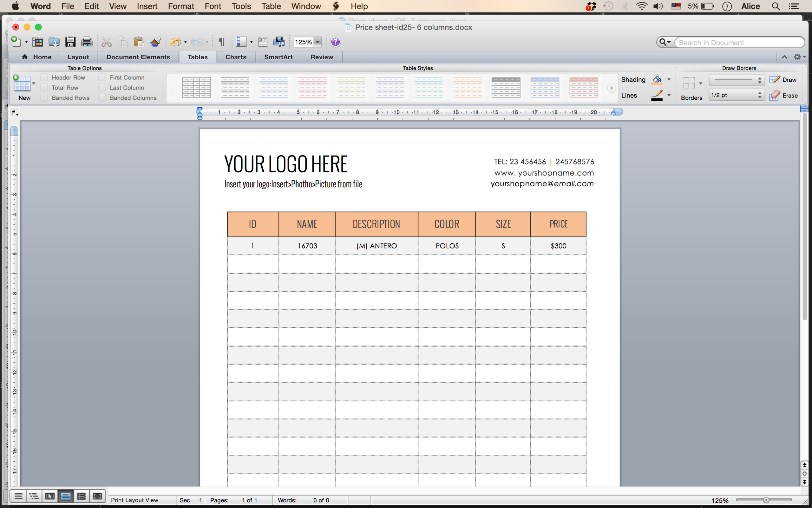Open Word Help purple icon
This screenshot has width=812, height=508.
point(335,42)
